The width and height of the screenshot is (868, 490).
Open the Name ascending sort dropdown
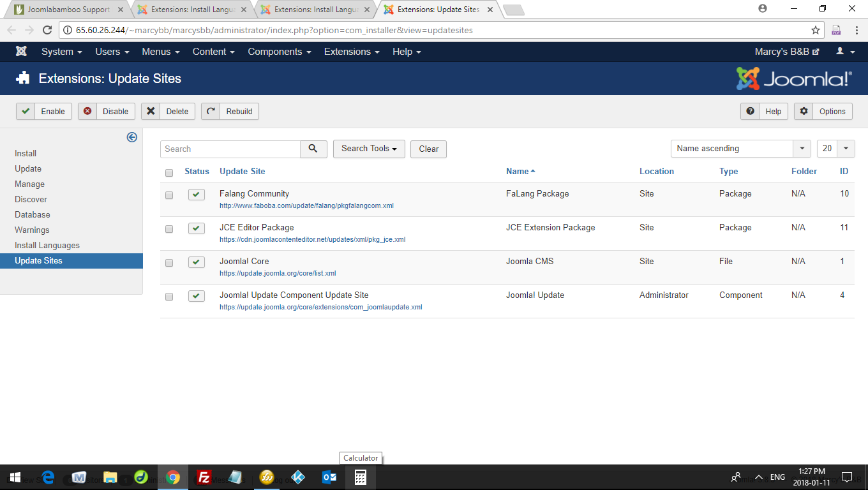pyautogui.click(x=740, y=149)
